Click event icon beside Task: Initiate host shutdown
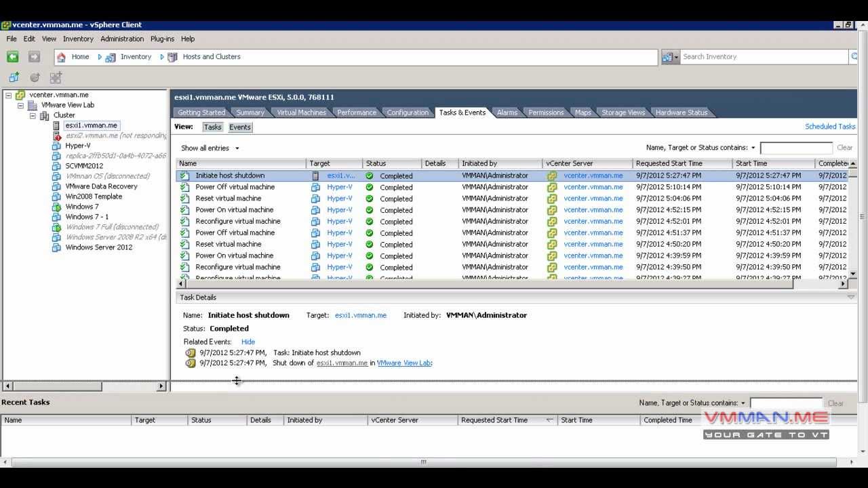Image resolution: width=868 pixels, height=488 pixels. coord(191,353)
